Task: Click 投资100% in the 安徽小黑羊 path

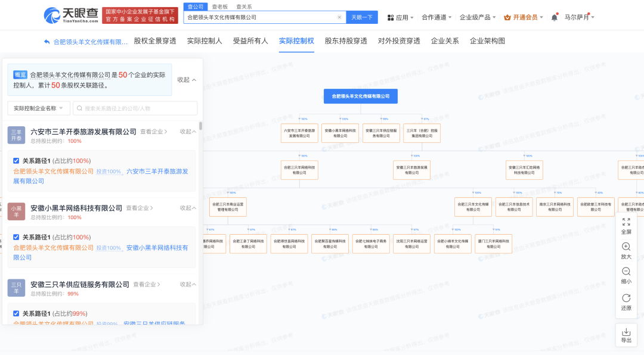Action: click(109, 248)
